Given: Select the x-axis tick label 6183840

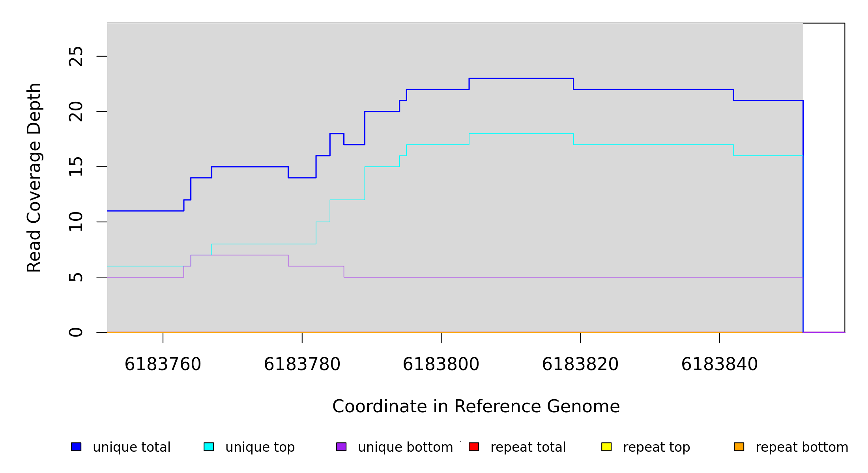Looking at the screenshot, I should (719, 364).
